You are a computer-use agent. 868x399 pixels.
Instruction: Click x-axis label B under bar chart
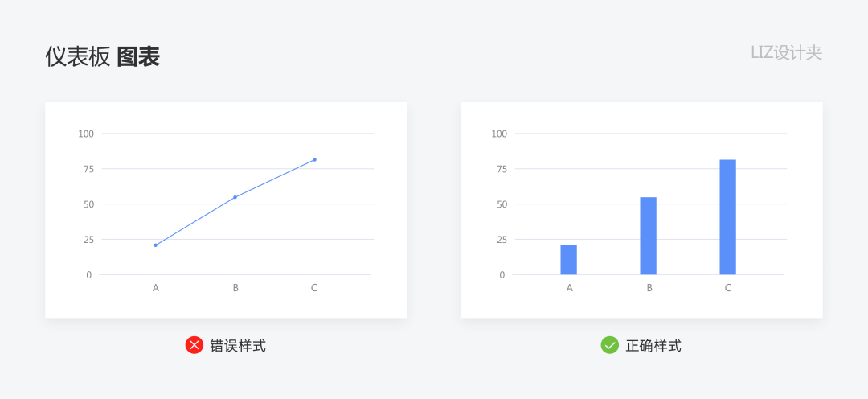[x=649, y=288]
